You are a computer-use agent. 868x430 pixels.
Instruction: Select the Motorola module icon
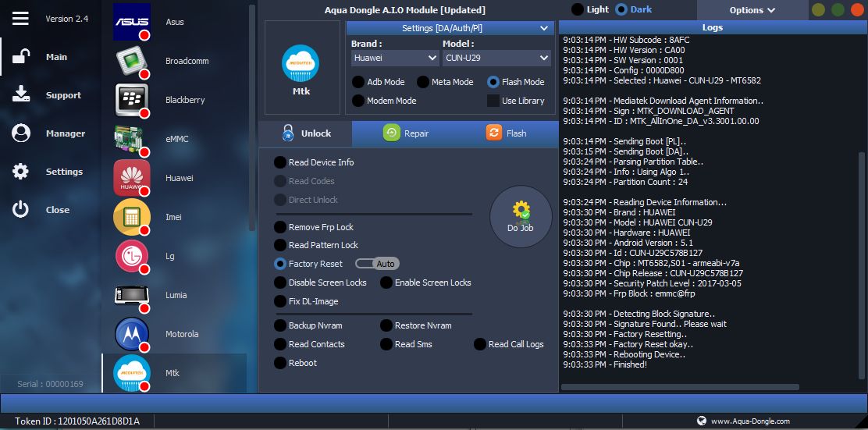[132, 334]
